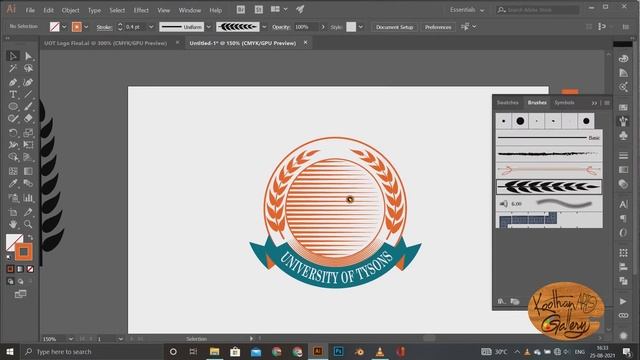Open Uniform variable width profile dropdown
The height and width of the screenshot is (360, 640).
[209, 27]
